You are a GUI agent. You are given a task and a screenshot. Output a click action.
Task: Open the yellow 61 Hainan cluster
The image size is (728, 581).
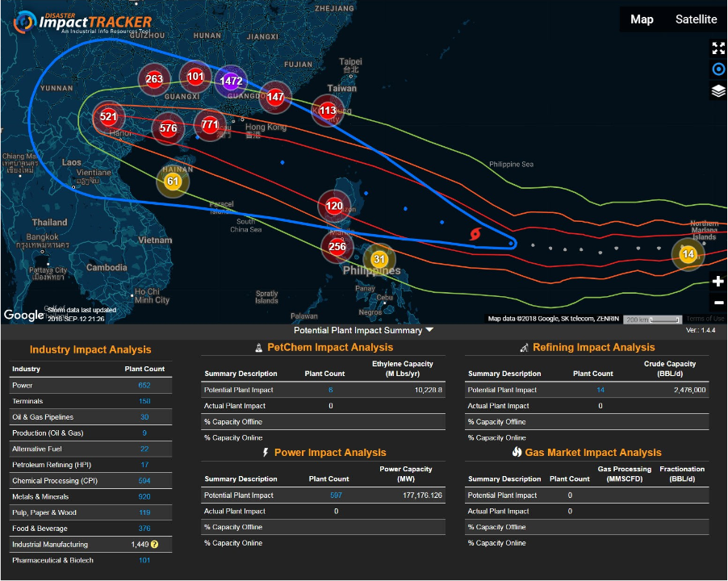click(x=173, y=182)
